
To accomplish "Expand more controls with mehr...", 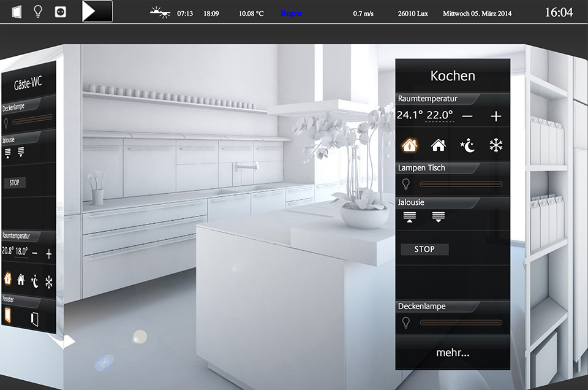I will tap(453, 353).
